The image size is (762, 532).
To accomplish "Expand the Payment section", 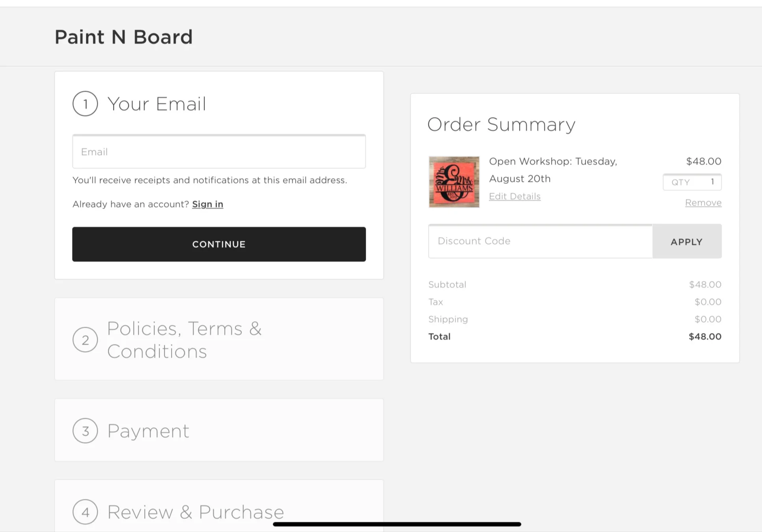I will (219, 430).
